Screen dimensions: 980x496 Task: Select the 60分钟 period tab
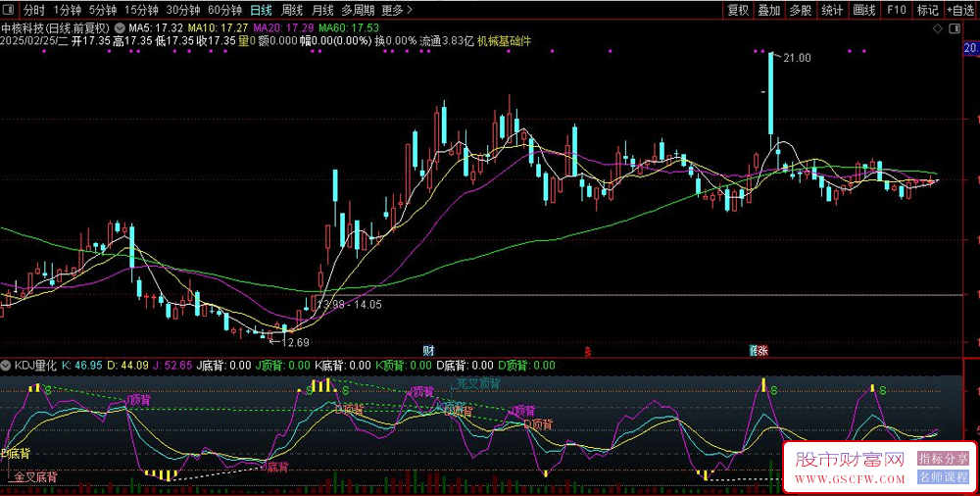224,10
